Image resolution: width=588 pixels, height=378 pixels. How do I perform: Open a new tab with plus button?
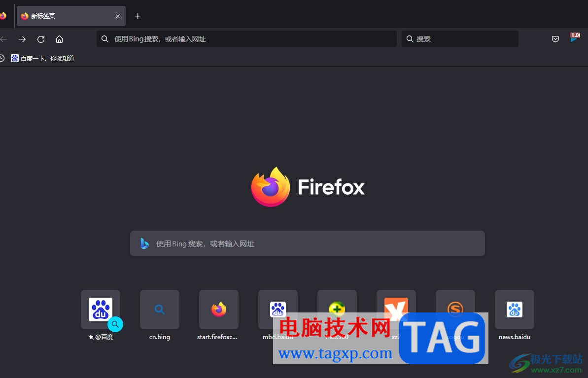(x=138, y=16)
